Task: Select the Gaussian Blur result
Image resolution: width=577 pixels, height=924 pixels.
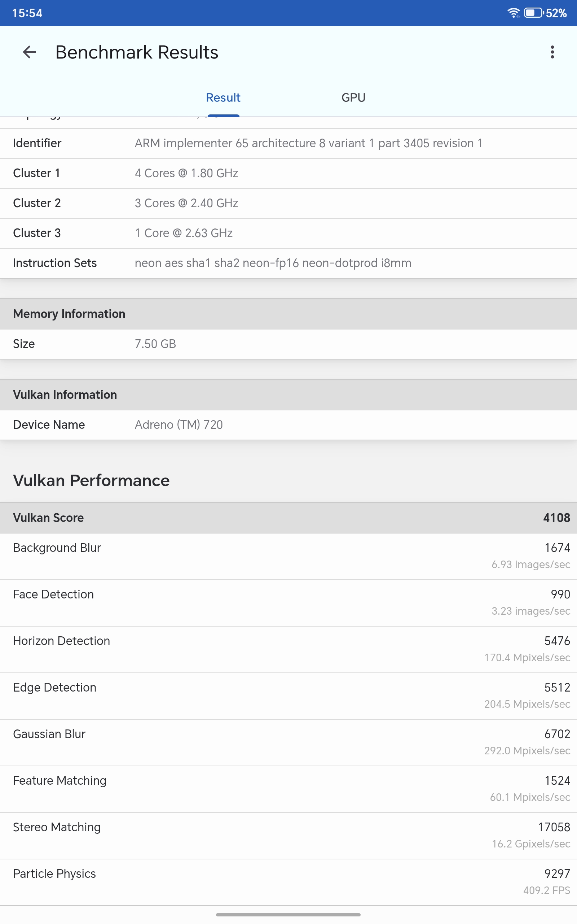Action: (x=288, y=742)
